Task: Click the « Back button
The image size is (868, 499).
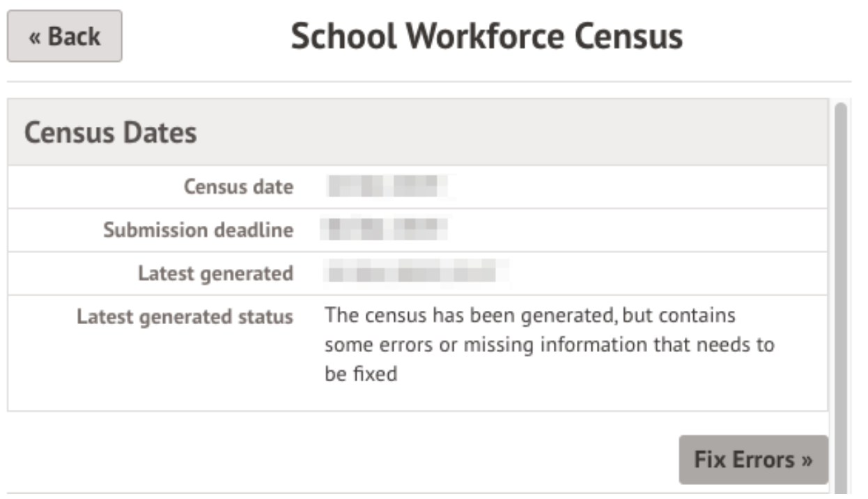Action: (65, 36)
